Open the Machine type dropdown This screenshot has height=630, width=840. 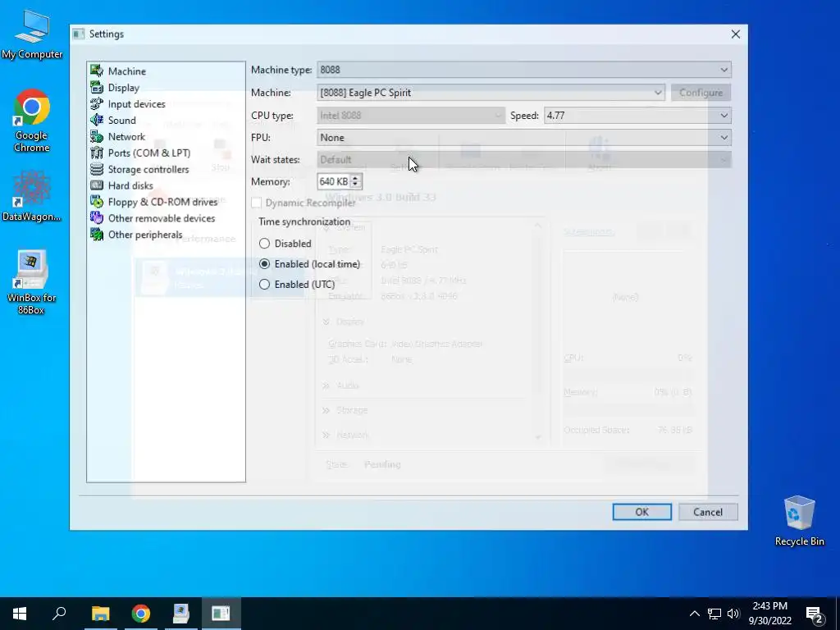click(x=524, y=70)
